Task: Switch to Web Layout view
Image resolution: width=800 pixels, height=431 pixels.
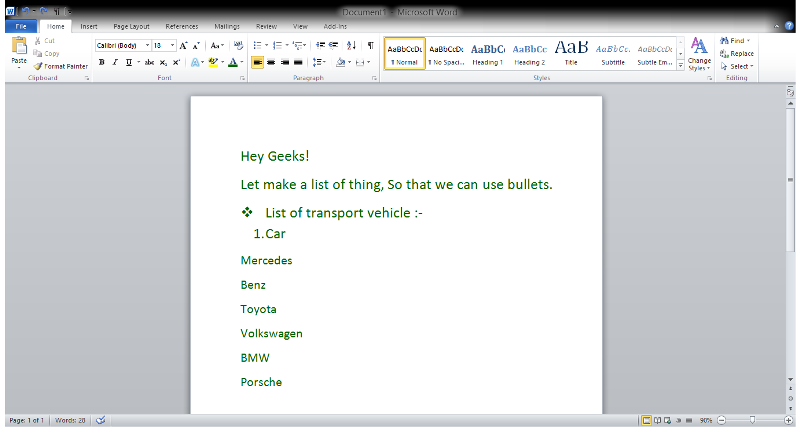Action: (x=668, y=421)
